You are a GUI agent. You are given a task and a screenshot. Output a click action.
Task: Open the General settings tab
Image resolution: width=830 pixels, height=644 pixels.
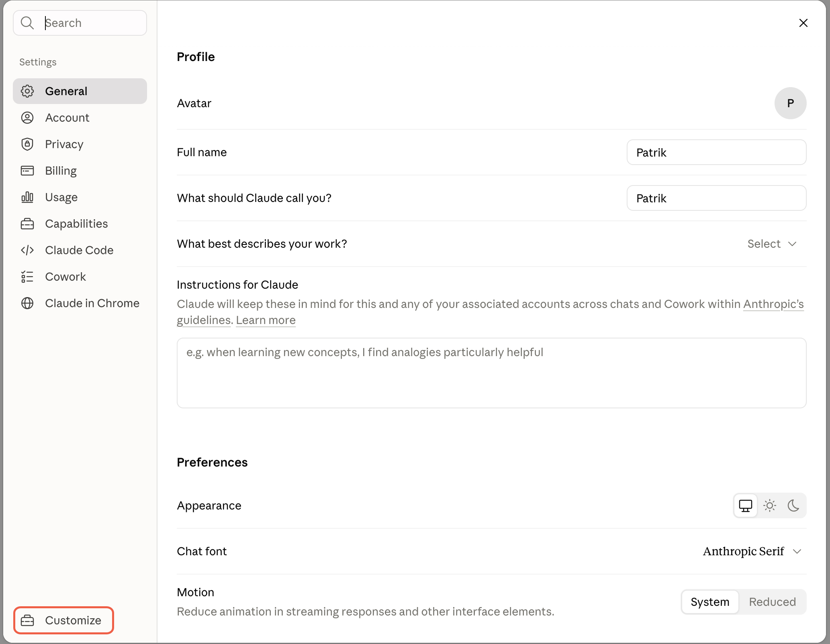tap(80, 91)
